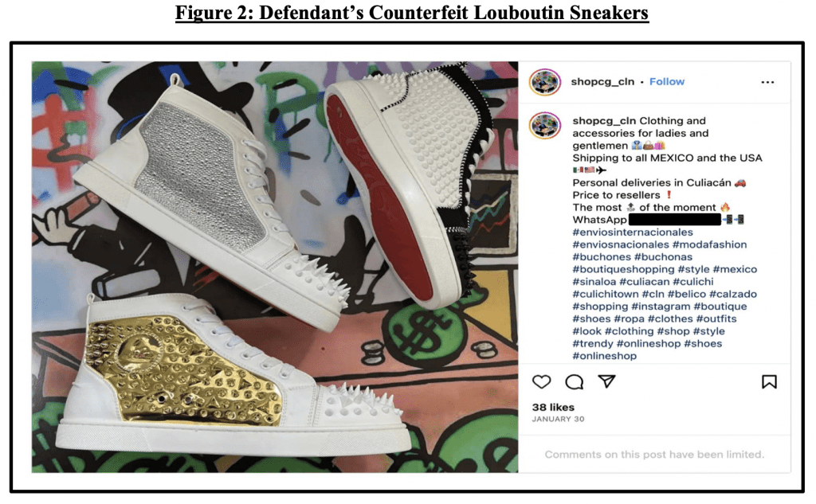Open the #calzado hashtag
The width and height of the screenshot is (816, 504).
point(733,294)
